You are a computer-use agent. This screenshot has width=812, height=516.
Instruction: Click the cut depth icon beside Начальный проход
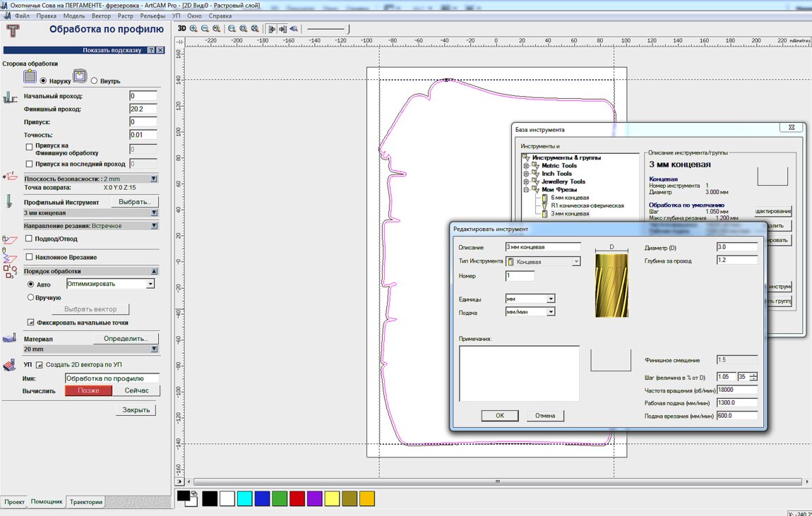pos(10,97)
